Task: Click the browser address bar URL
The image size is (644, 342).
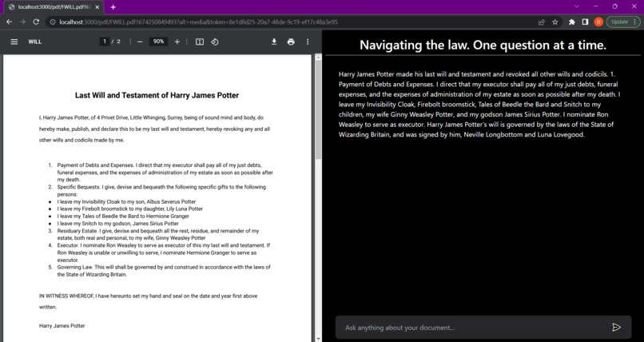Action: point(198,22)
